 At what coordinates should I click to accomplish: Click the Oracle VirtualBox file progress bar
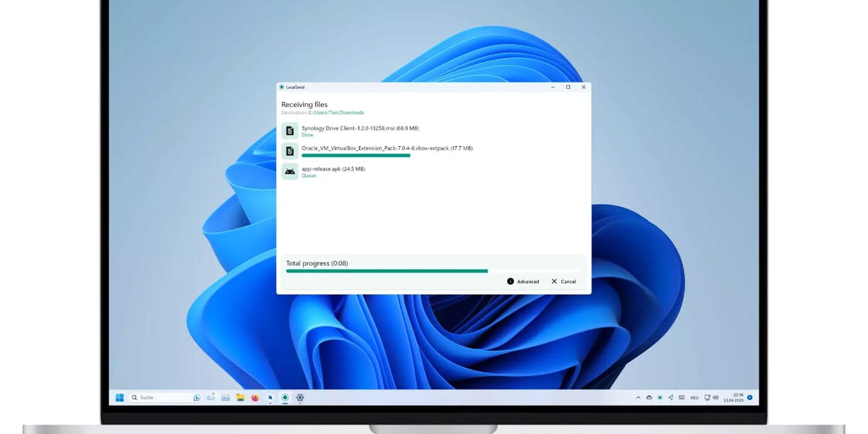tap(356, 155)
